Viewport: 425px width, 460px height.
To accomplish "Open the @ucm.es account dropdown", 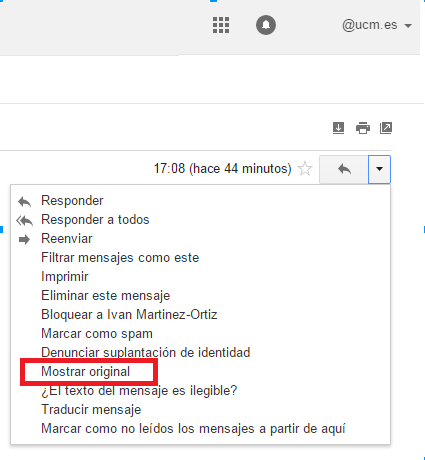I will 377,25.
